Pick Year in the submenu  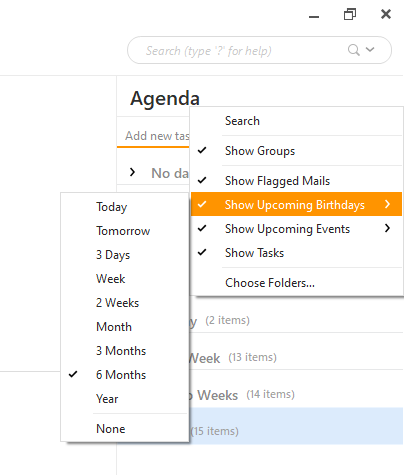coord(125,399)
